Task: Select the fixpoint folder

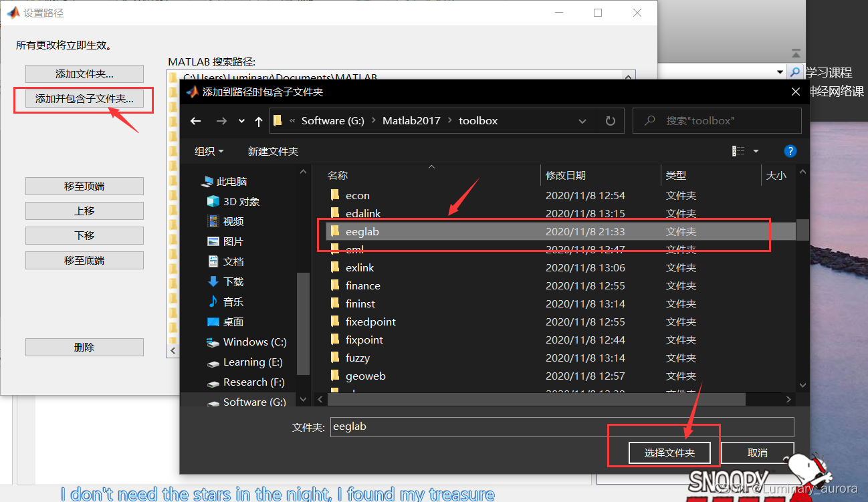Action: [364, 340]
